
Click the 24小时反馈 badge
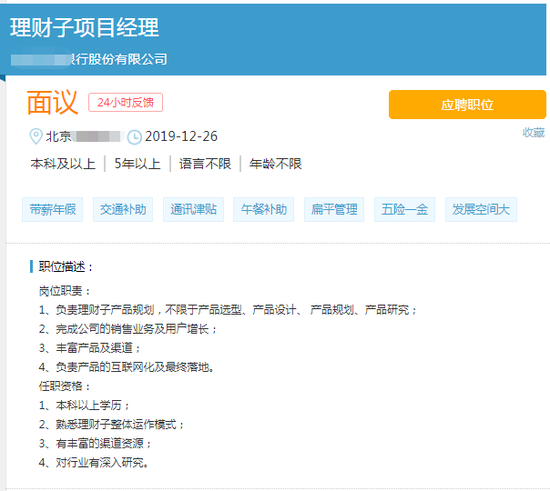(125, 102)
